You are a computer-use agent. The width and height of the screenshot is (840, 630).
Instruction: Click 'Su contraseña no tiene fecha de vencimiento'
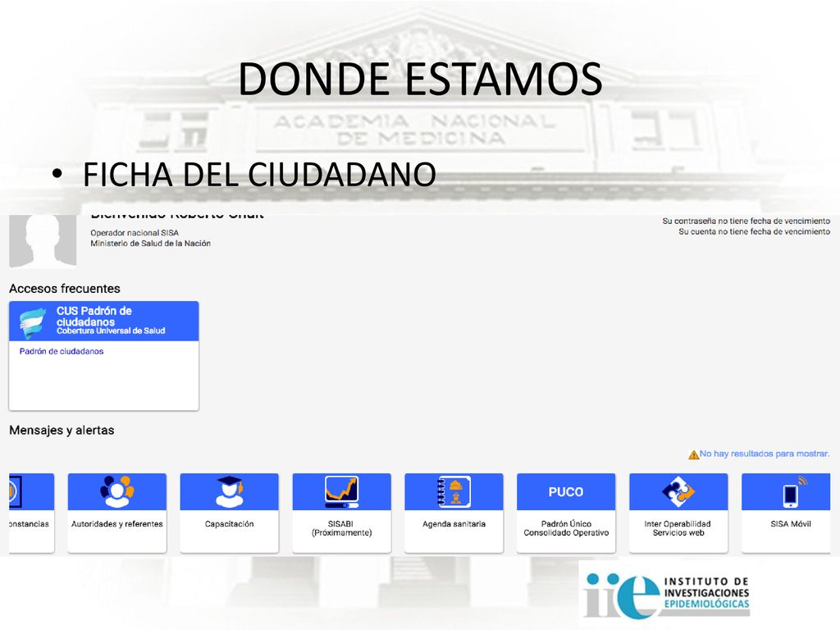point(746,221)
